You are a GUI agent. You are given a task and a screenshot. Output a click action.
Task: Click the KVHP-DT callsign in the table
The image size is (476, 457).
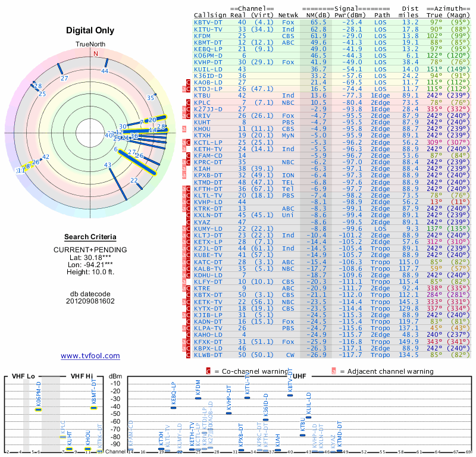(x=208, y=62)
